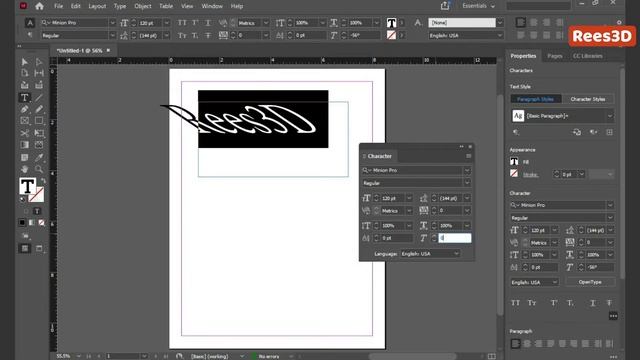This screenshot has width=640, height=360.
Task: Open Metrics kerning dropdown in Character panel
Action: (409, 211)
